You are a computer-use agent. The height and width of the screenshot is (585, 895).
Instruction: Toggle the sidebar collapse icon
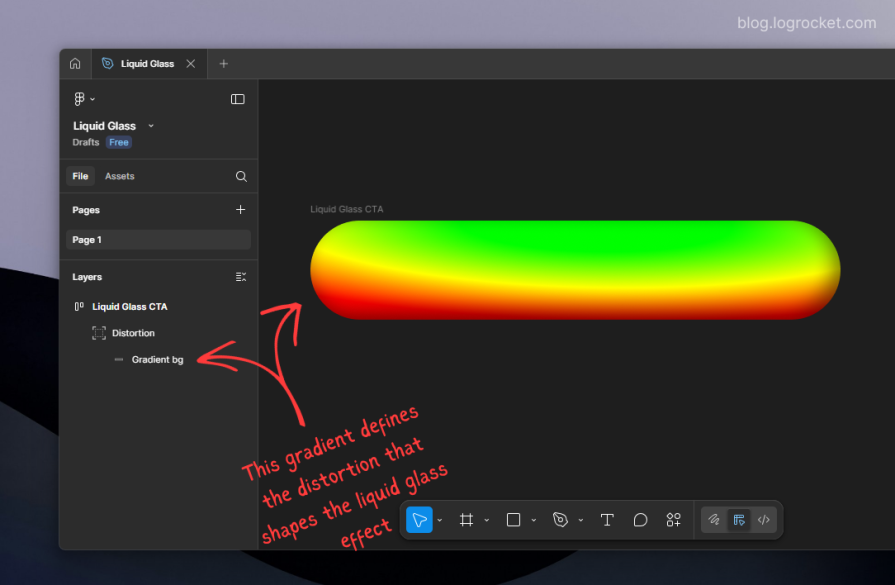[x=238, y=99]
